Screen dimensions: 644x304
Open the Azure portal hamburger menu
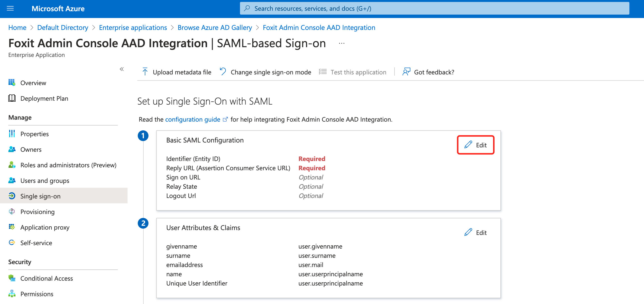click(x=10, y=8)
